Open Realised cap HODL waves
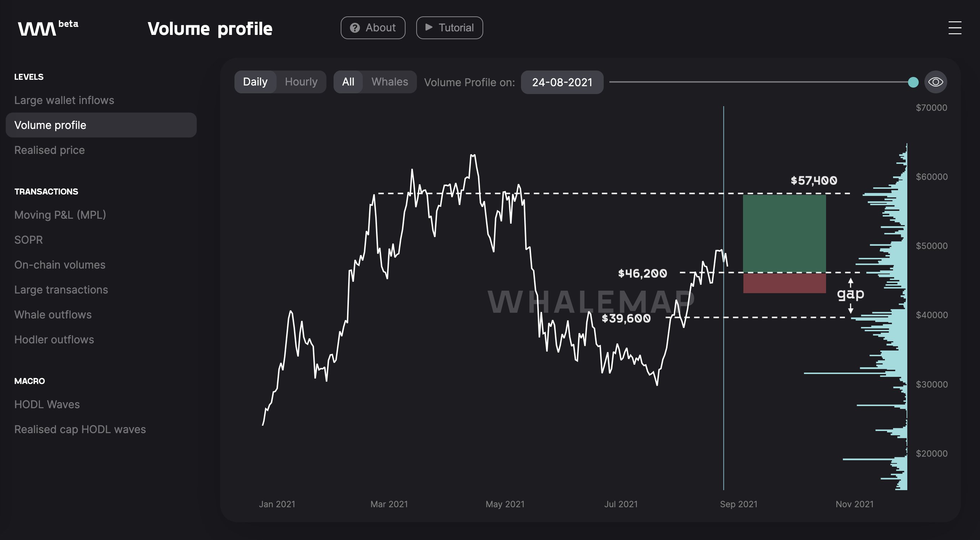Image resolution: width=980 pixels, height=540 pixels. click(80, 429)
